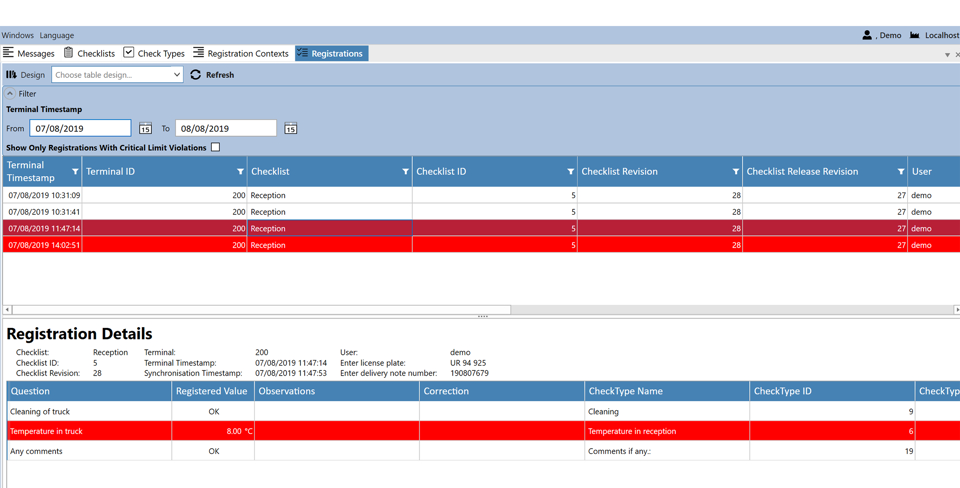Click filter icon on Checklist Release Revision column
Screen dimensions: 960x488
[x=900, y=172]
